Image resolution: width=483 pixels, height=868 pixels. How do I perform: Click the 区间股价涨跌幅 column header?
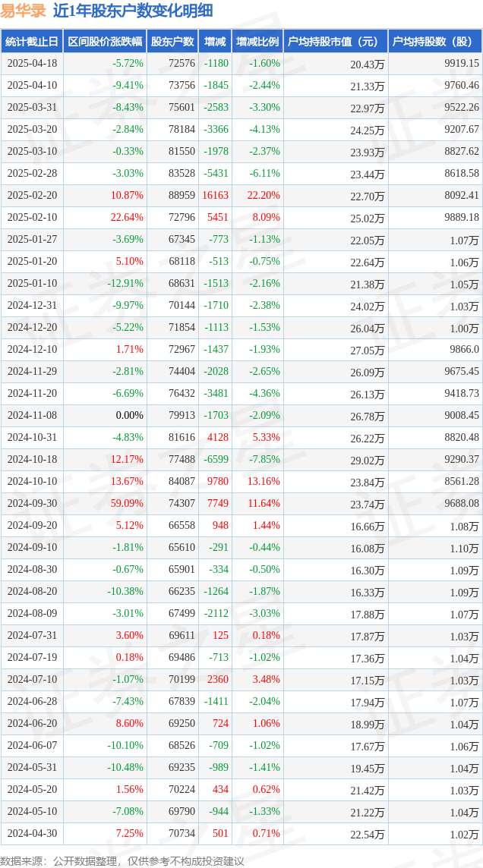pyautogui.click(x=105, y=42)
